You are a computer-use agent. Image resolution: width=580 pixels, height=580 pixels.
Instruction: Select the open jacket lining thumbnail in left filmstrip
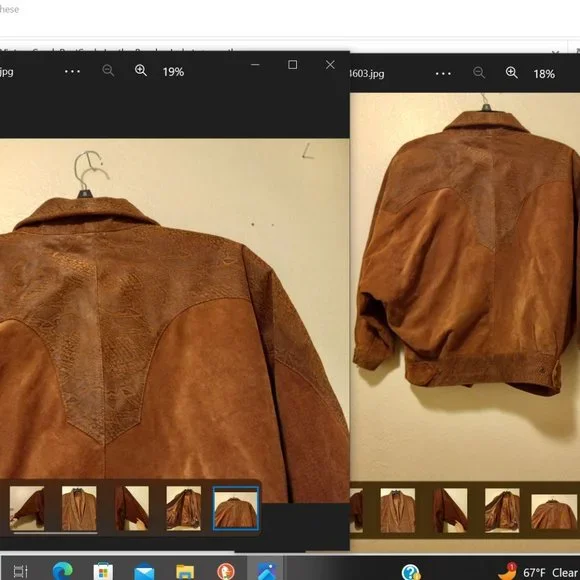tap(183, 508)
